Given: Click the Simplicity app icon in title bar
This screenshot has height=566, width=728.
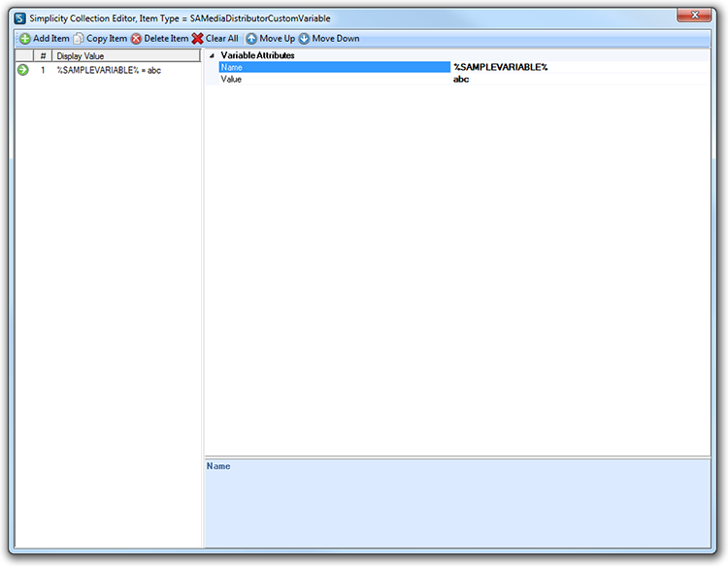Looking at the screenshot, I should [20, 18].
